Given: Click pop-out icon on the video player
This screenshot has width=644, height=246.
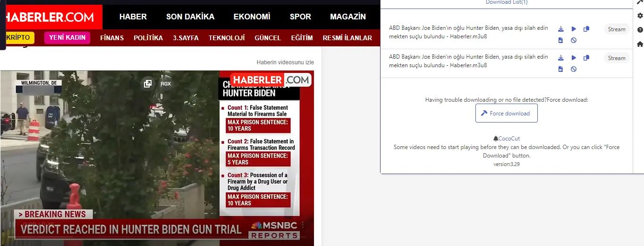Looking at the screenshot, I should [148, 84].
